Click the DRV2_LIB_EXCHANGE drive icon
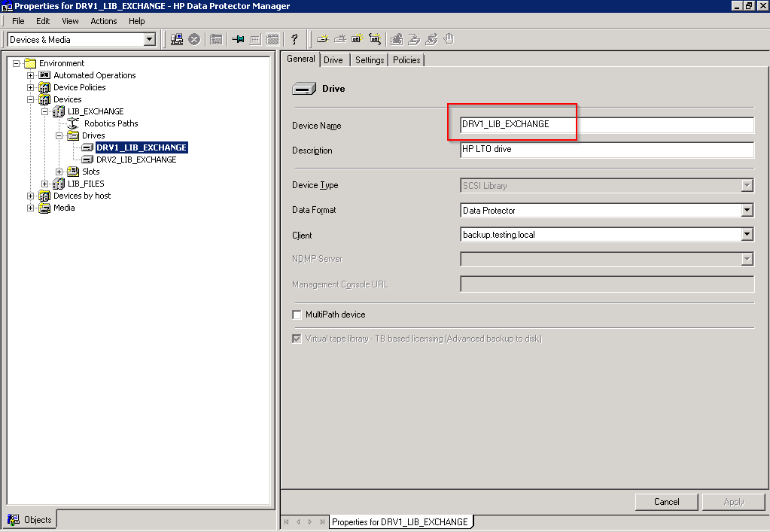770x532 pixels. click(x=87, y=160)
